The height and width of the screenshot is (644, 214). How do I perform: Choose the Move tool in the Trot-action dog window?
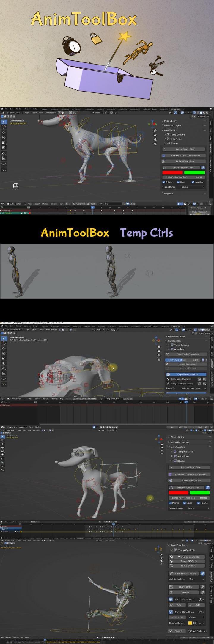pyautogui.click(x=4, y=133)
